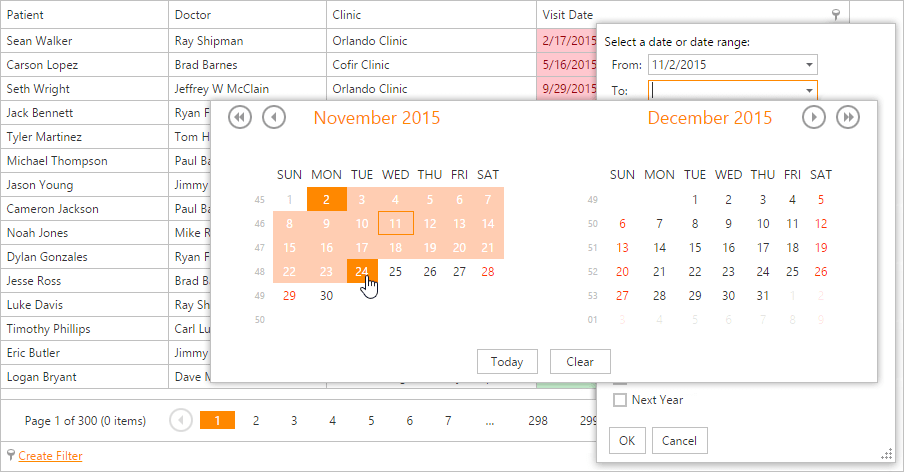Click the November 2015 month title
This screenshot has width=904, height=472.
tap(376, 118)
